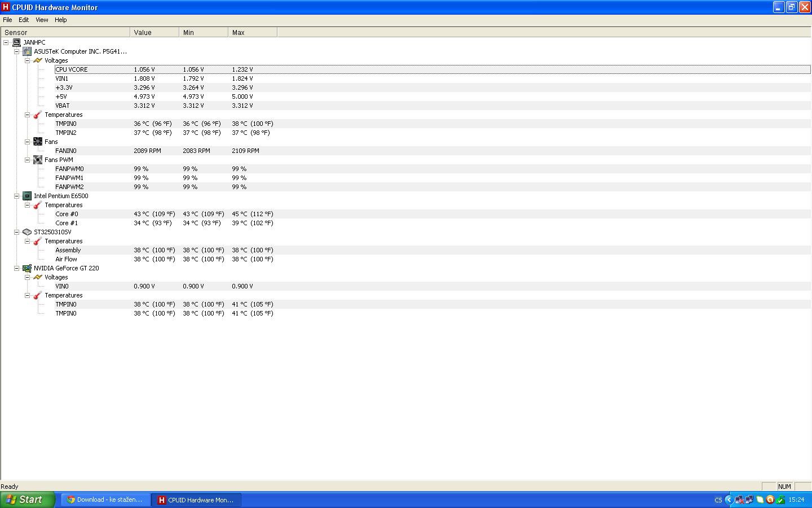Select the ST3250310SV hard drive icon
This screenshot has width=812, height=508.
pos(27,232)
